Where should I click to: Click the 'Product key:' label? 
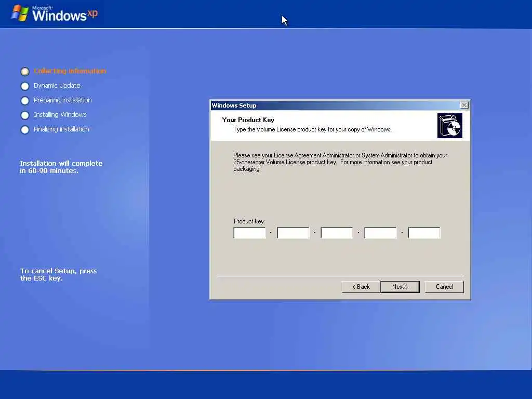click(249, 221)
